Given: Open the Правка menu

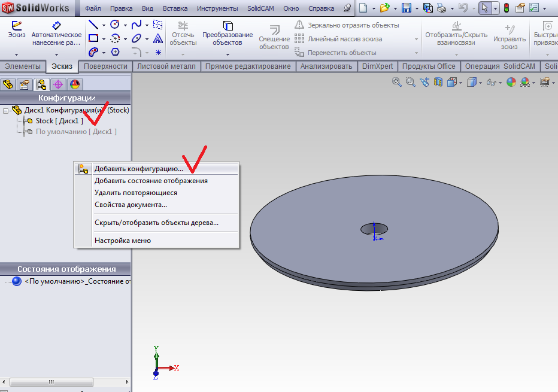Looking at the screenshot, I should click(x=121, y=8).
